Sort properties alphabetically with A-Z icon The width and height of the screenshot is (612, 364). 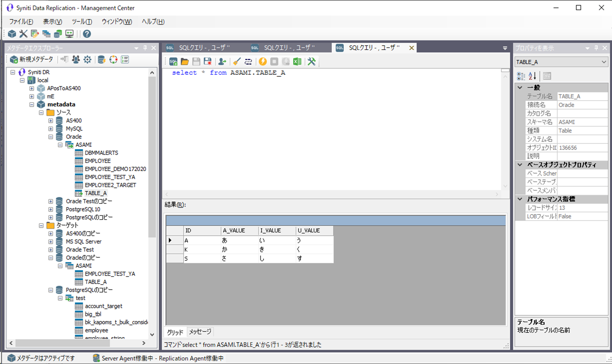pos(532,76)
